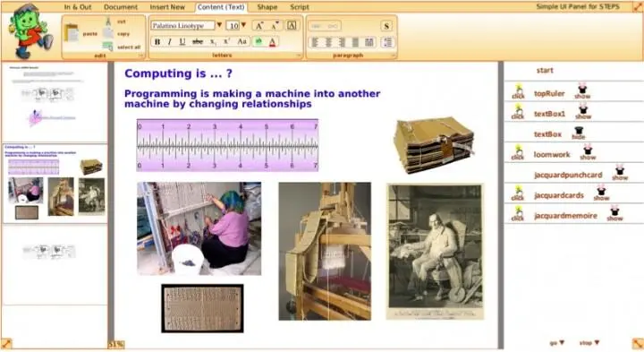This screenshot has width=644, height=352.
Task: Click the select all icon
Action: coord(108,47)
